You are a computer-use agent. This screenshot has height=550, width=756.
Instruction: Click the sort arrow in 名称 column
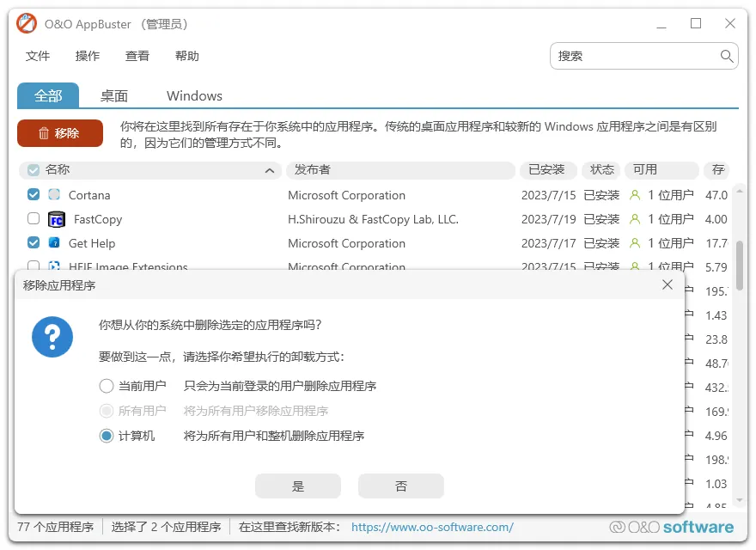270,170
